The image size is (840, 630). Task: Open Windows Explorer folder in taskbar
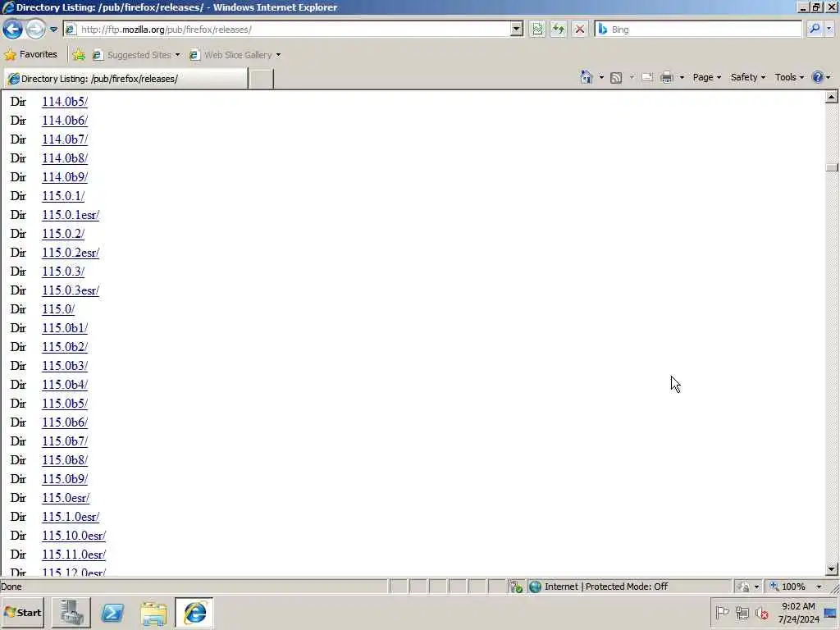tap(153, 613)
